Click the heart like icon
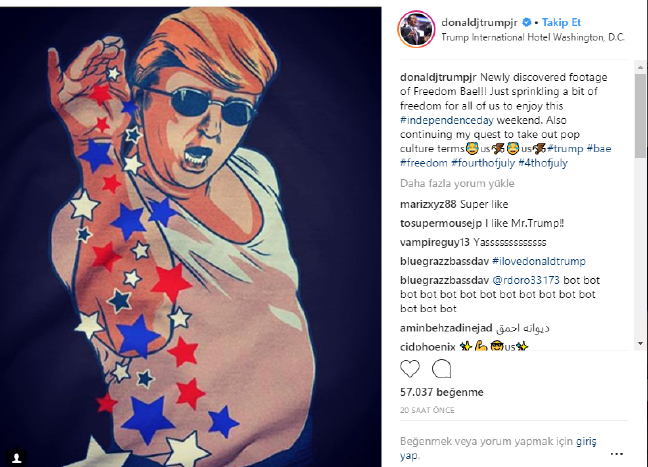This screenshot has height=467, width=648. coord(410,369)
